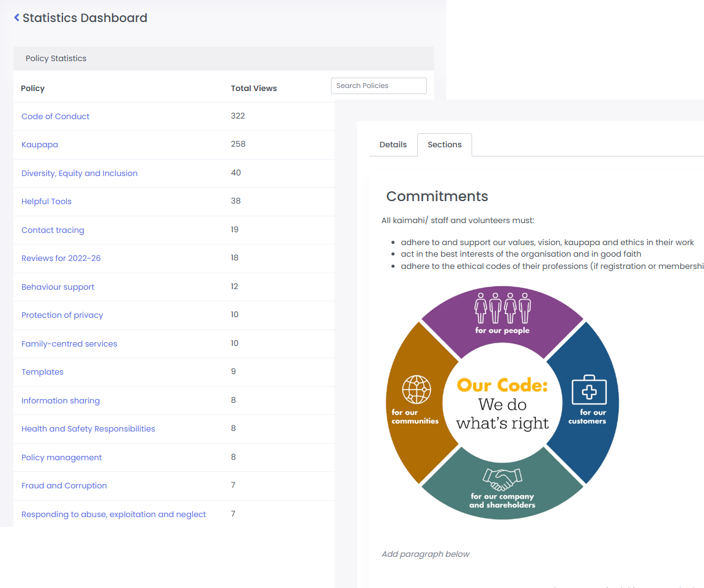The height and width of the screenshot is (588, 704).
Task: Click the 258 views value for Kaupapa
Action: coord(238,144)
